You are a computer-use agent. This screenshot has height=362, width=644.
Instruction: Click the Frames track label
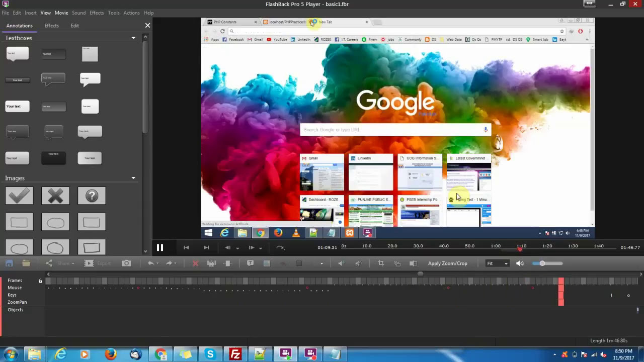pyautogui.click(x=15, y=281)
